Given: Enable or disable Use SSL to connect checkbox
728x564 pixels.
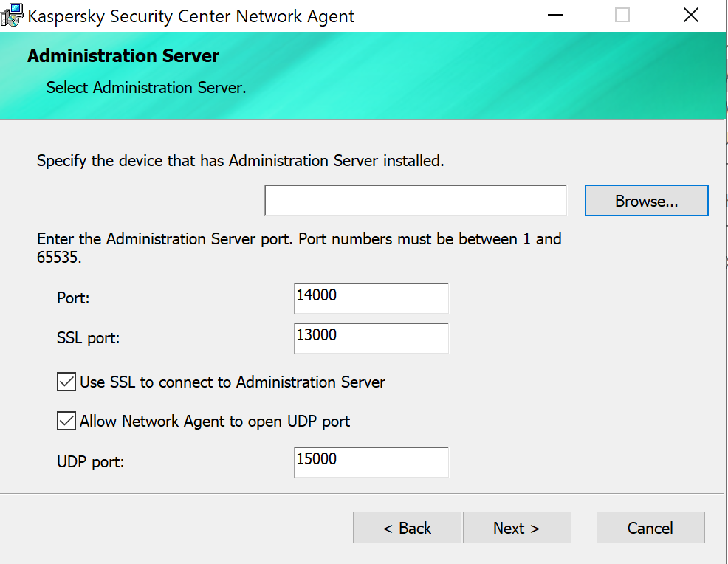Looking at the screenshot, I should pyautogui.click(x=66, y=382).
